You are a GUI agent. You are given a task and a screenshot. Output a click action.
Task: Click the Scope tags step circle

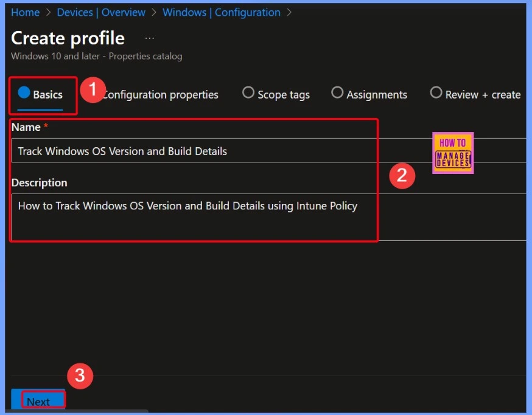pyautogui.click(x=248, y=92)
